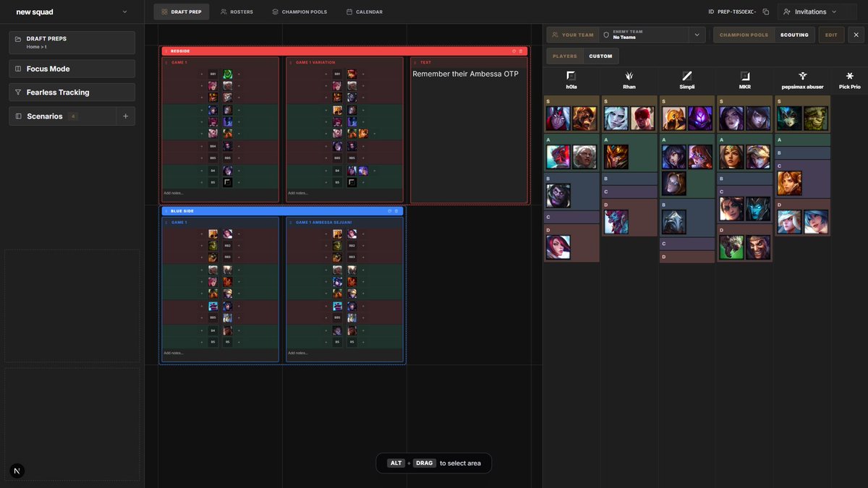
Task: Delete the Blue Side group via trash icon
Action: click(x=396, y=211)
